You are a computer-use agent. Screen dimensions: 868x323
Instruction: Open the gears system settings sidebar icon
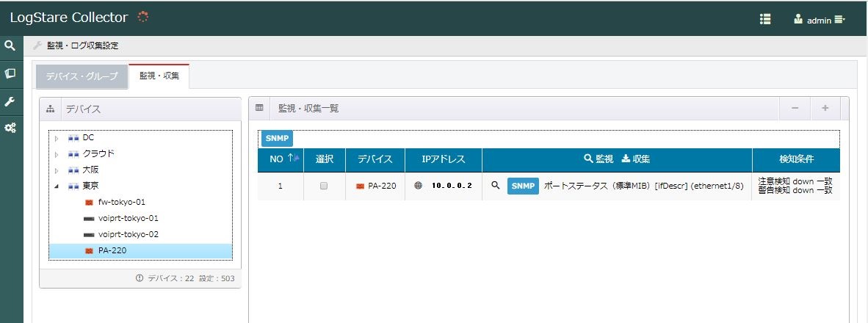10,128
